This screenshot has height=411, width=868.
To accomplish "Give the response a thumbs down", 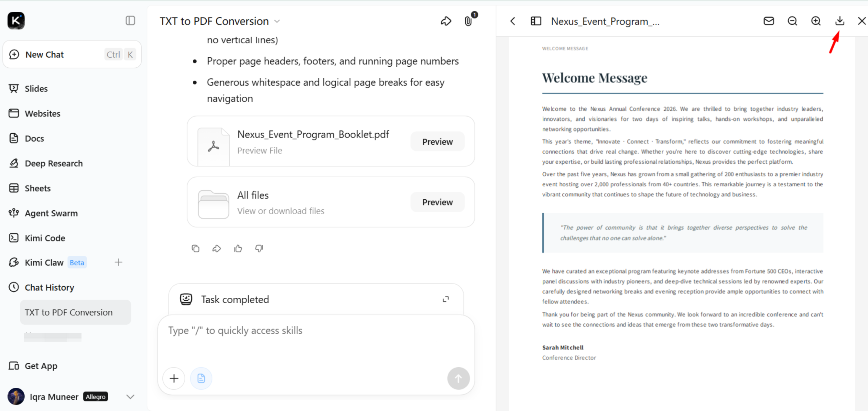I will click(x=259, y=249).
